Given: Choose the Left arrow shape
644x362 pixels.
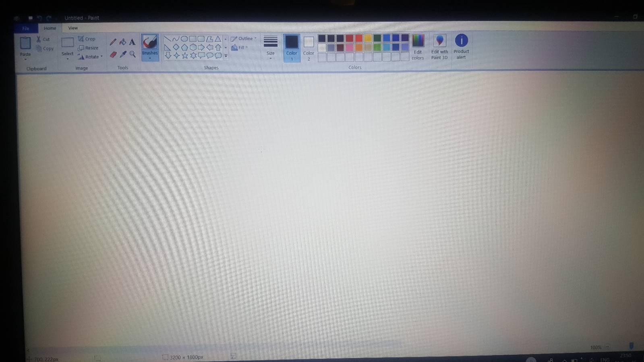Looking at the screenshot, I should (209, 47).
